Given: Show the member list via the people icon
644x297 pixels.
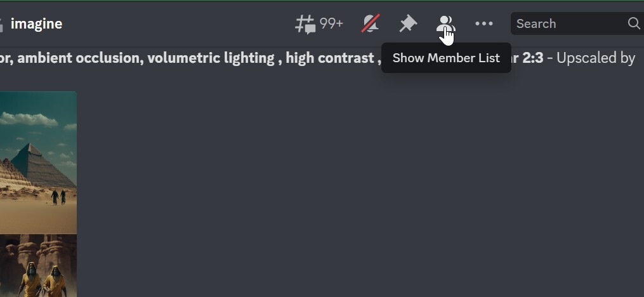Looking at the screenshot, I should [445, 24].
